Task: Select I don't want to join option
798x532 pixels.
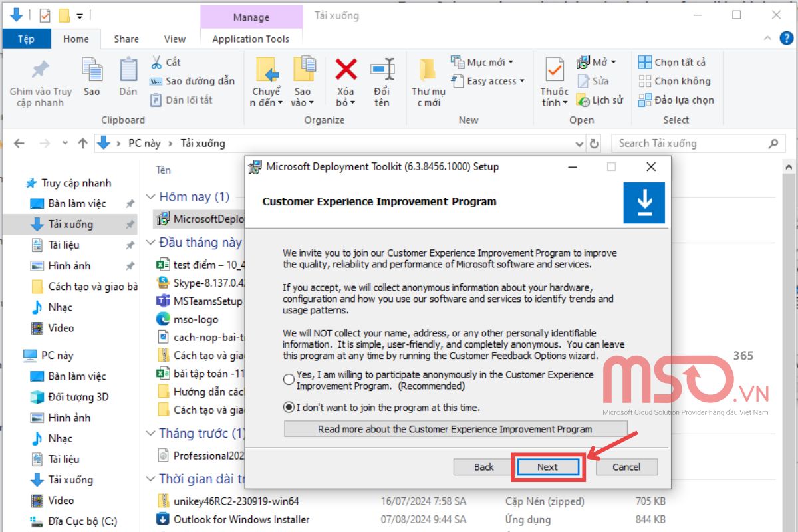Action: click(289, 407)
